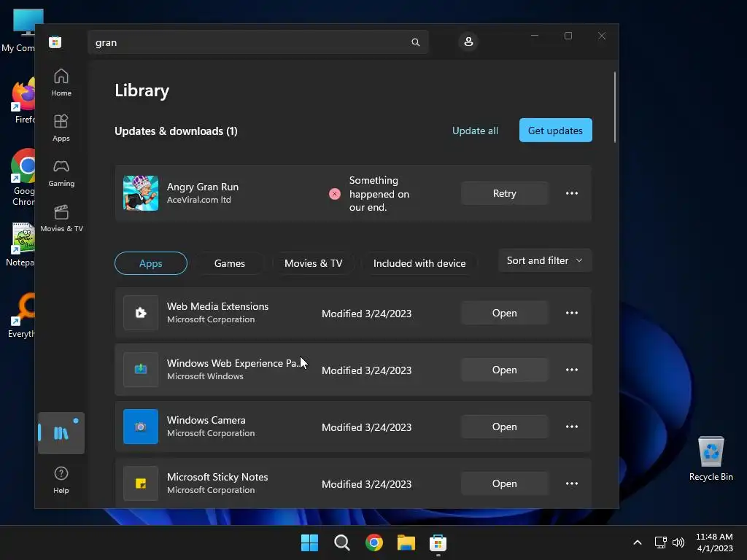
Task: Open the Windows Start menu
Action: (309, 542)
